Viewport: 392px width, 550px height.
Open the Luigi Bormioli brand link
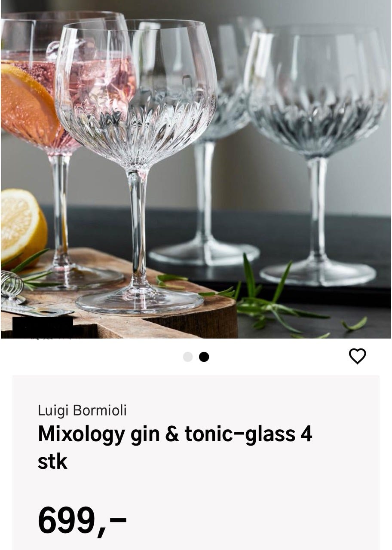coord(82,410)
